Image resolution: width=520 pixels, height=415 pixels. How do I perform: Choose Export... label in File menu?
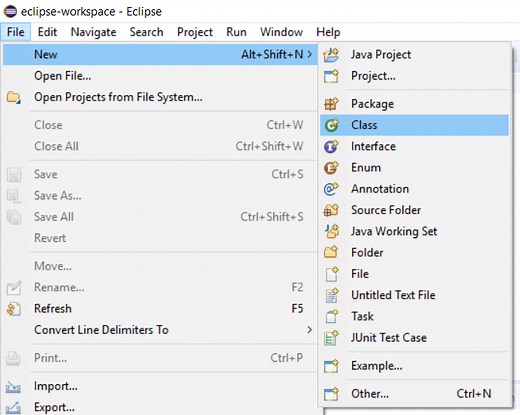pyautogui.click(x=54, y=408)
